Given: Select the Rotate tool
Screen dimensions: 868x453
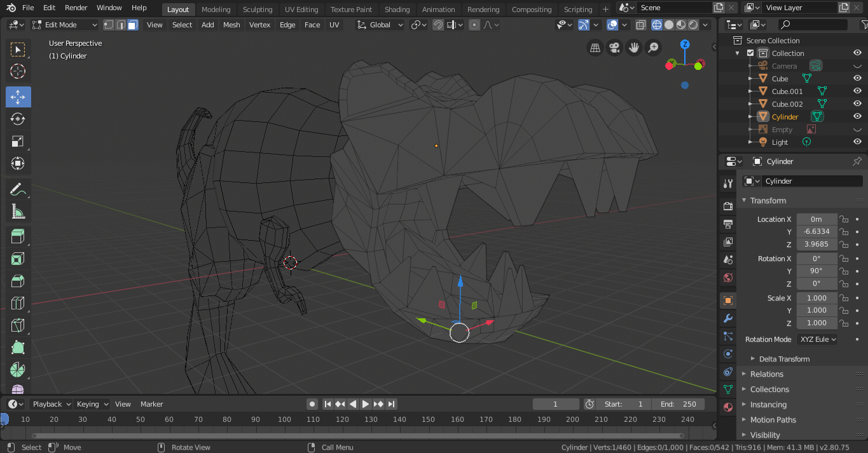Looking at the screenshot, I should coord(18,119).
